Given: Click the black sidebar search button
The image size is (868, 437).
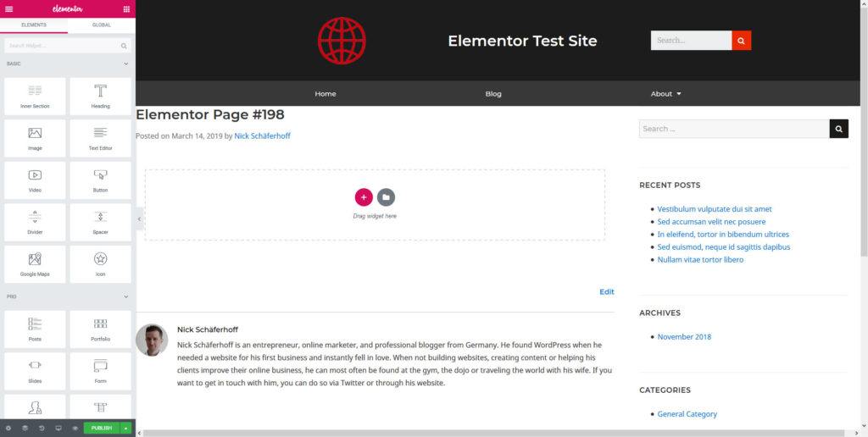Looking at the screenshot, I should pyautogui.click(x=838, y=129).
